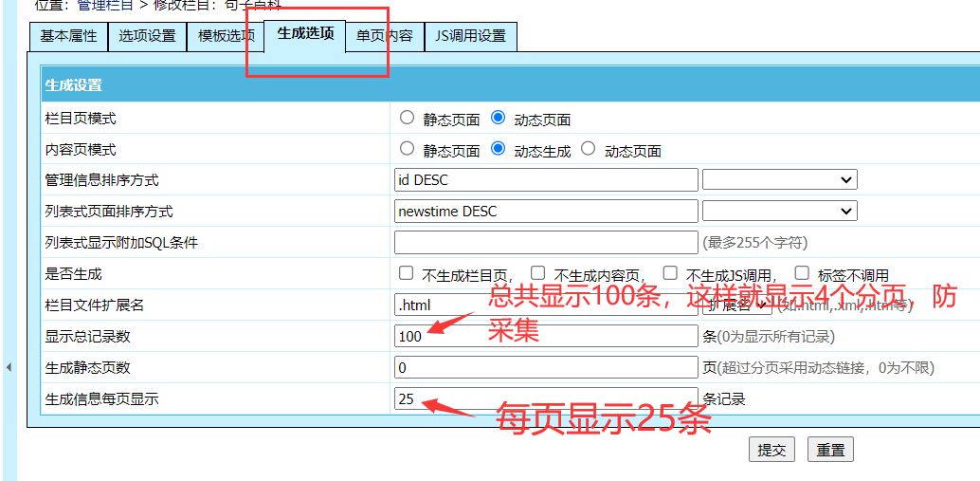The width and height of the screenshot is (980, 481).
Task: Open the JS调用设置 tab
Action: coord(470,36)
